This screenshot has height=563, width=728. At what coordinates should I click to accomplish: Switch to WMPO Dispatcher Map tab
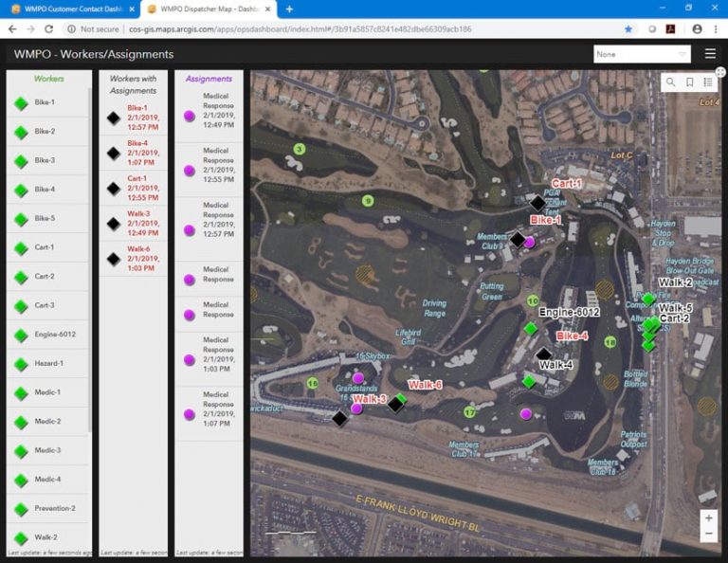(x=207, y=9)
